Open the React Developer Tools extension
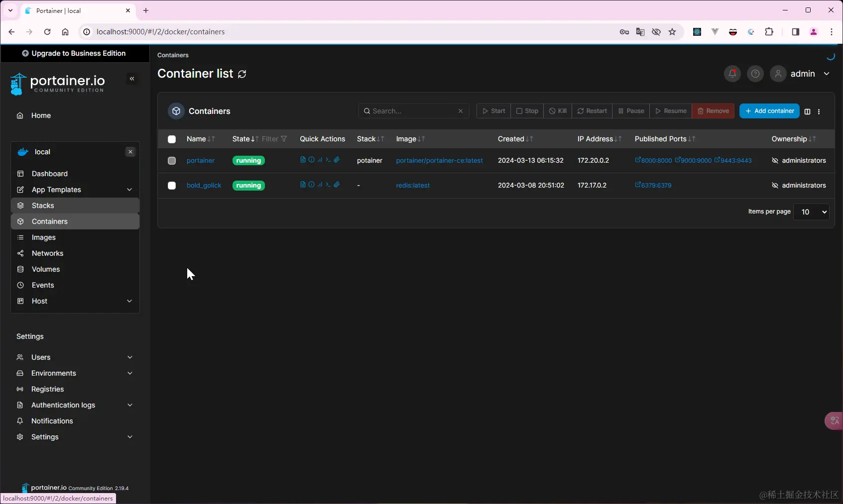843x504 pixels. [697, 32]
